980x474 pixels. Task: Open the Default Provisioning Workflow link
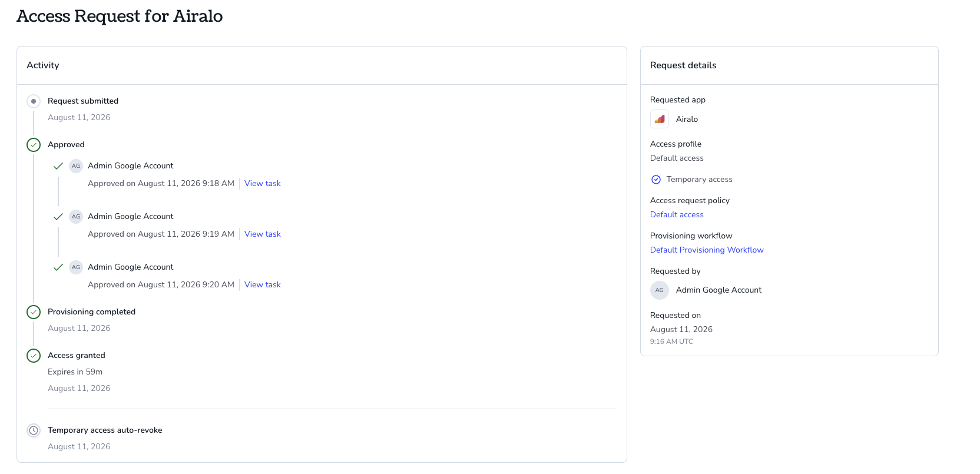pyautogui.click(x=707, y=250)
